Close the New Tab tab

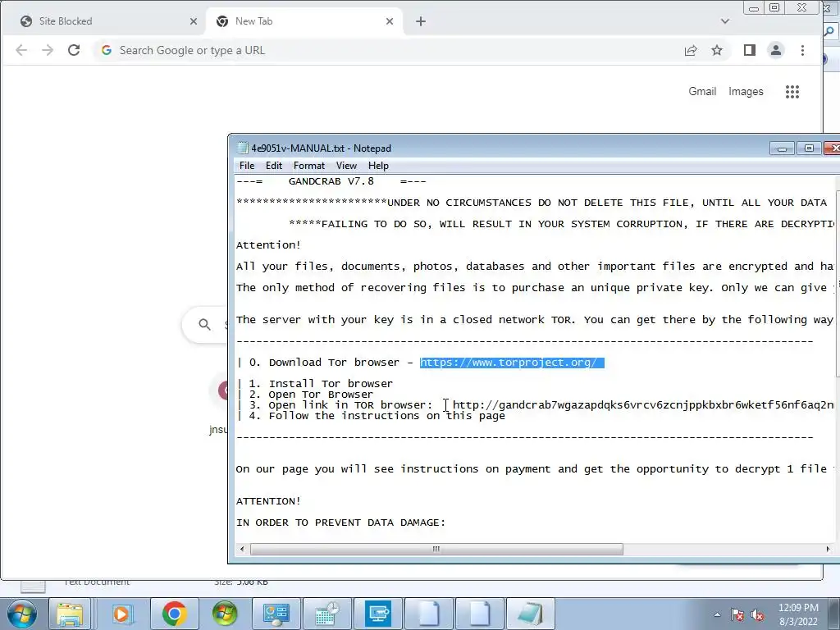coord(390,21)
